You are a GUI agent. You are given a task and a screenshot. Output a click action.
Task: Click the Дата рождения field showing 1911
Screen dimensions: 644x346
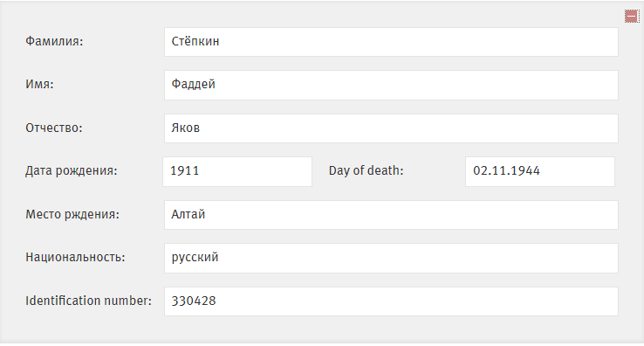coord(237,171)
